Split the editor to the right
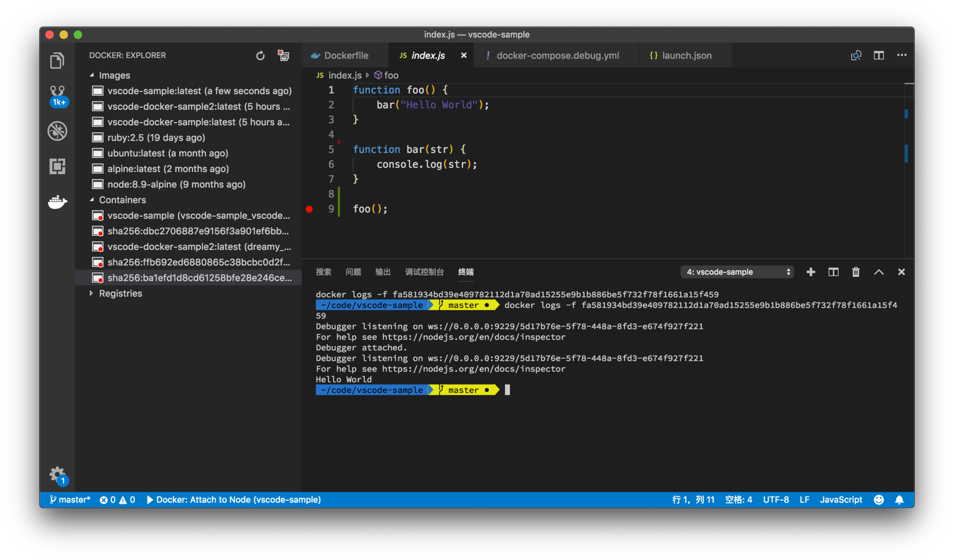The height and width of the screenshot is (560, 954). click(x=878, y=56)
